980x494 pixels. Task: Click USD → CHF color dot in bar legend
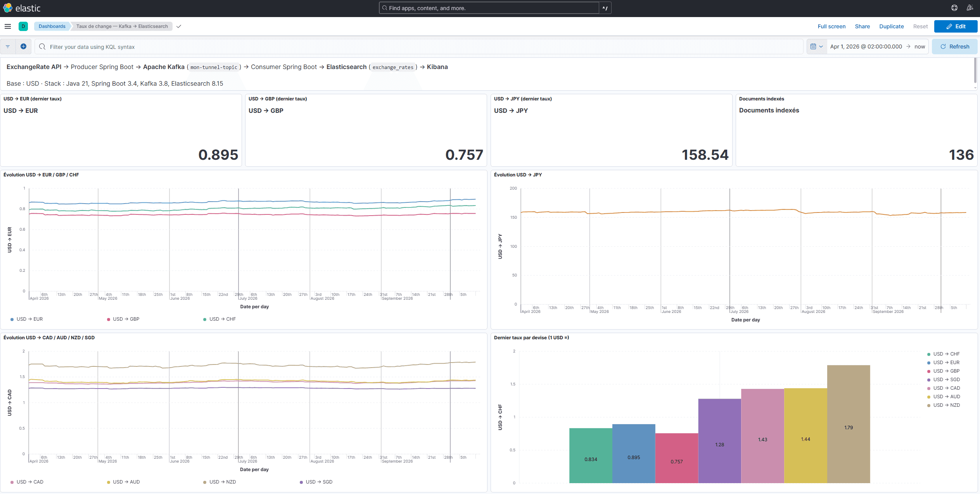click(928, 354)
